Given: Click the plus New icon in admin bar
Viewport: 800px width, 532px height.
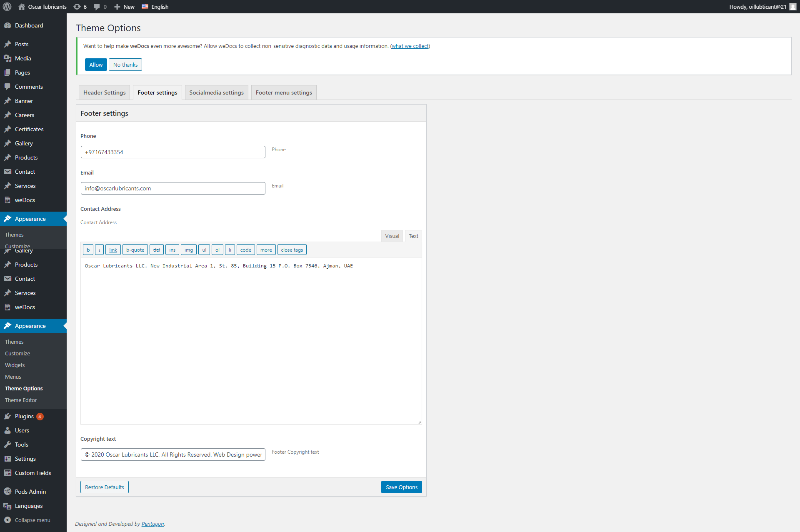Looking at the screenshot, I should tap(117, 7).
